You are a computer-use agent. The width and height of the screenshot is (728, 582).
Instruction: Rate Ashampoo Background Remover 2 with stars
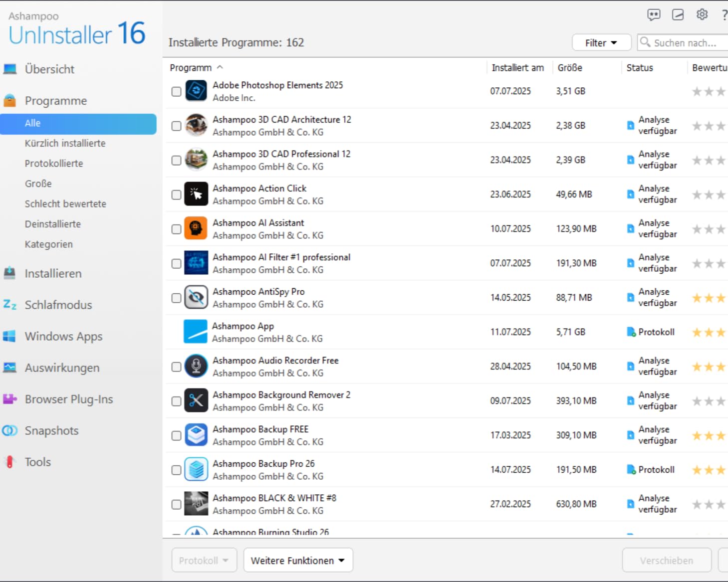pyautogui.click(x=709, y=401)
